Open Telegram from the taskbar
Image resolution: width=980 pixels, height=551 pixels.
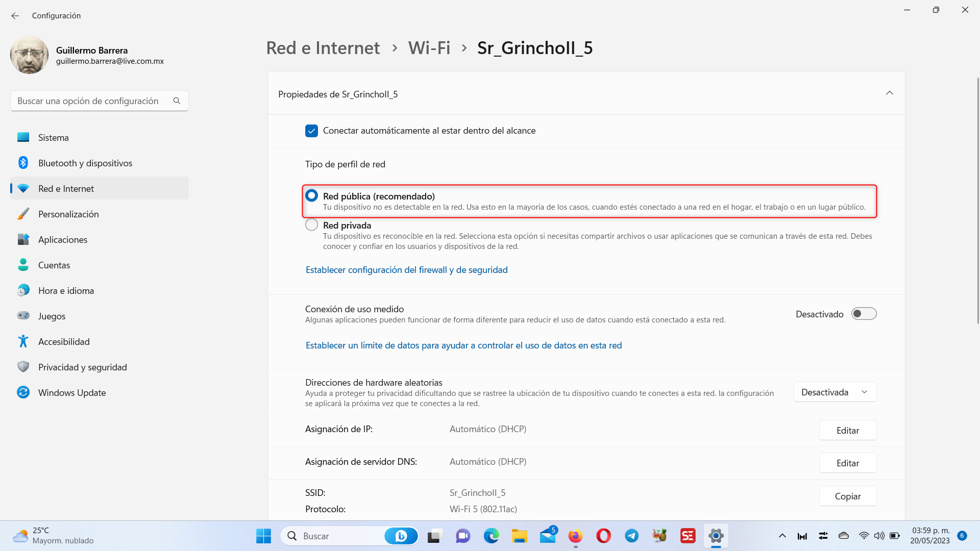(x=631, y=536)
